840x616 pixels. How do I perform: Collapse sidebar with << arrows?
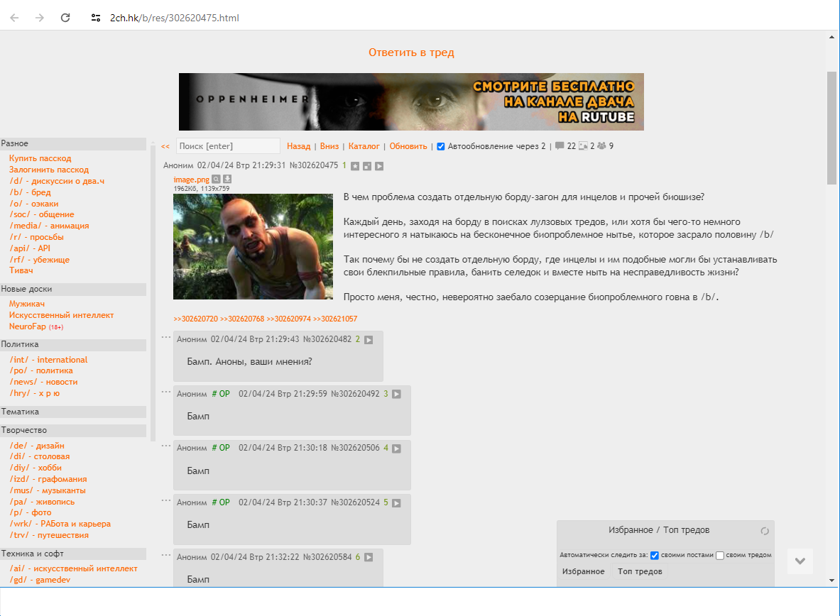(165, 146)
